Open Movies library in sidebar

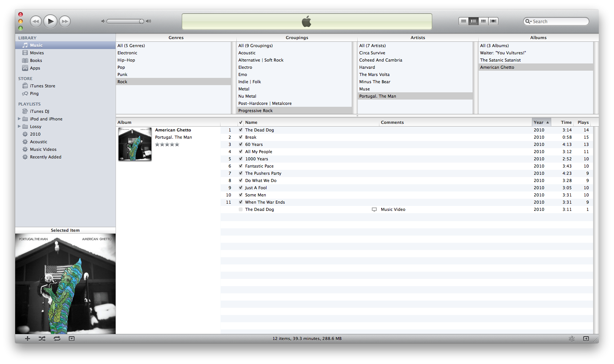pyautogui.click(x=65, y=53)
